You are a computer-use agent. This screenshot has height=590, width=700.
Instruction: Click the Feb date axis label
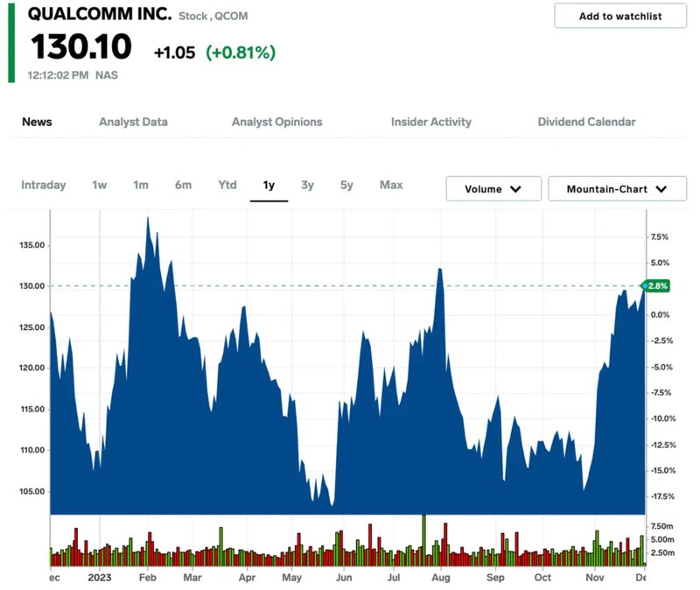click(x=148, y=578)
